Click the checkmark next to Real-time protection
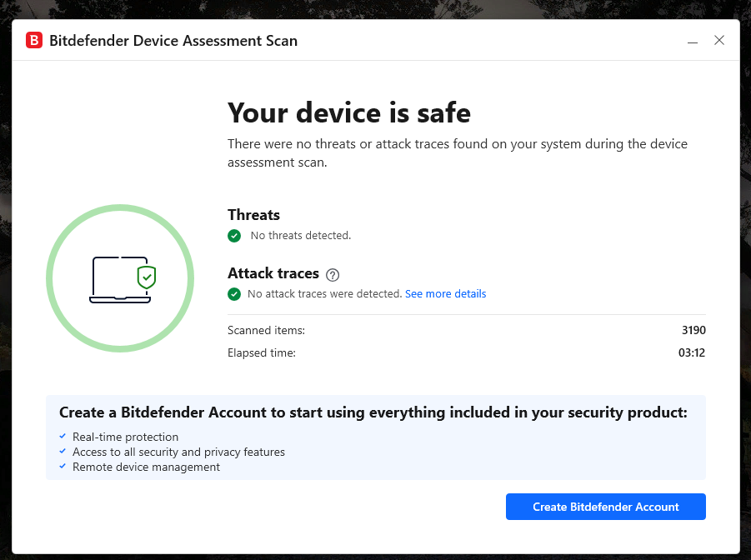751x560 pixels. 63,437
